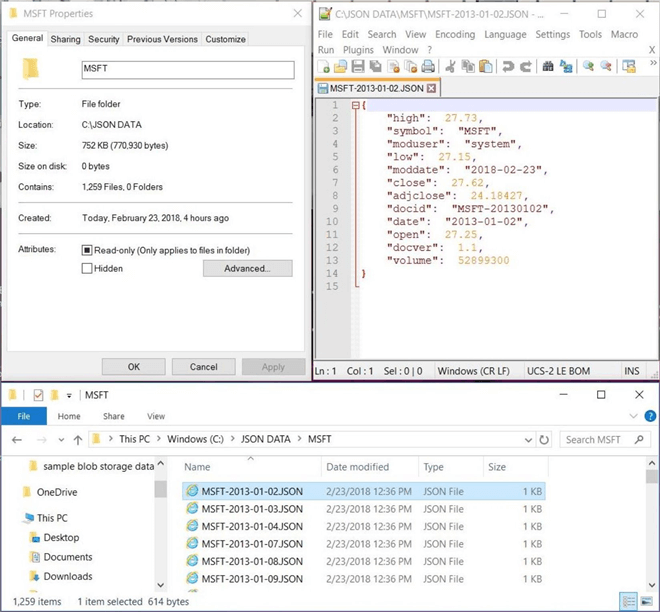The height and width of the screenshot is (612, 660).
Task: Click the Close document icon in Notepad++ toolbar
Action: 393,67
